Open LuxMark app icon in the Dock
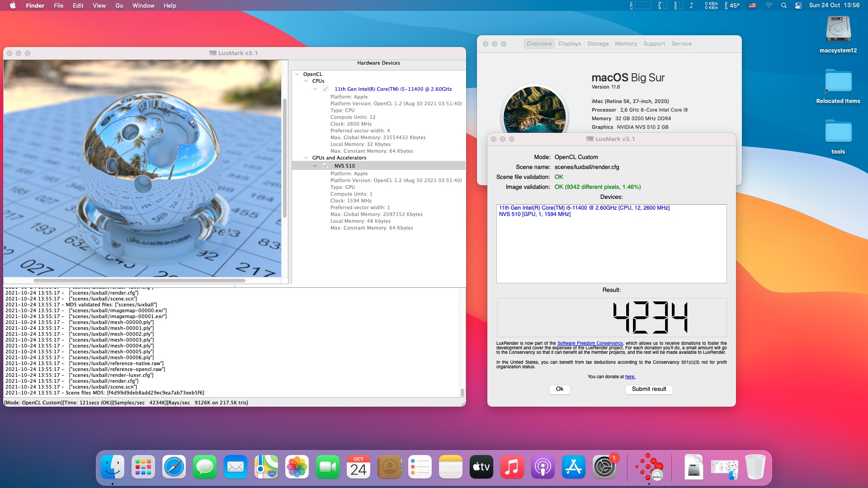Screen dimensions: 868x488 649,467
